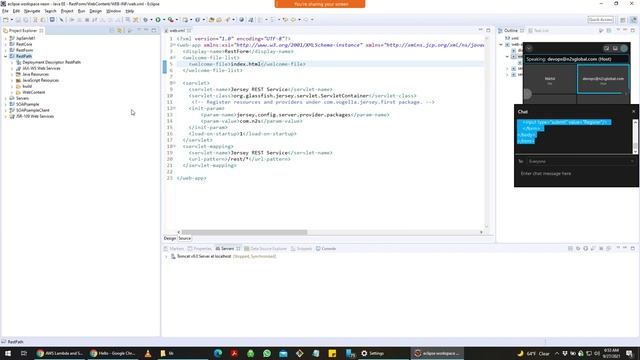The image size is (640, 360).
Task: Open the Edit menu
Action: coord(16,11)
